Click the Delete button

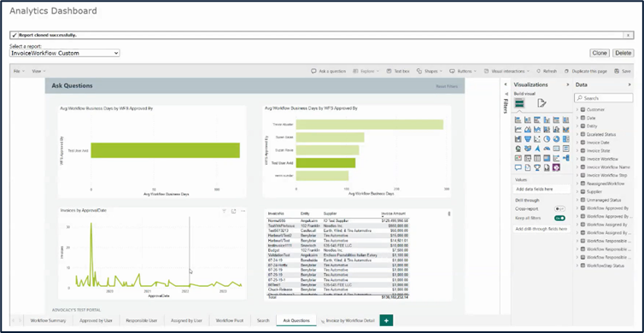point(623,53)
